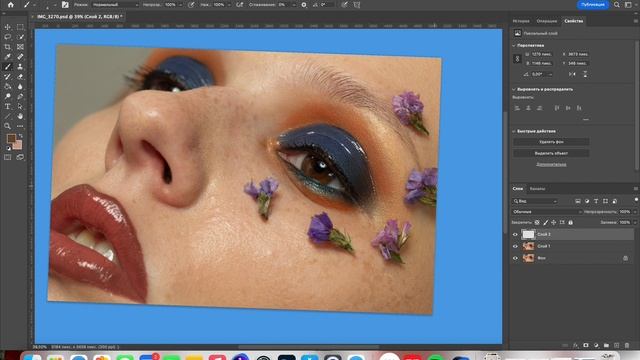Toggle lock transparent pixels
The height and width of the screenshot is (360, 640).
coord(537,222)
